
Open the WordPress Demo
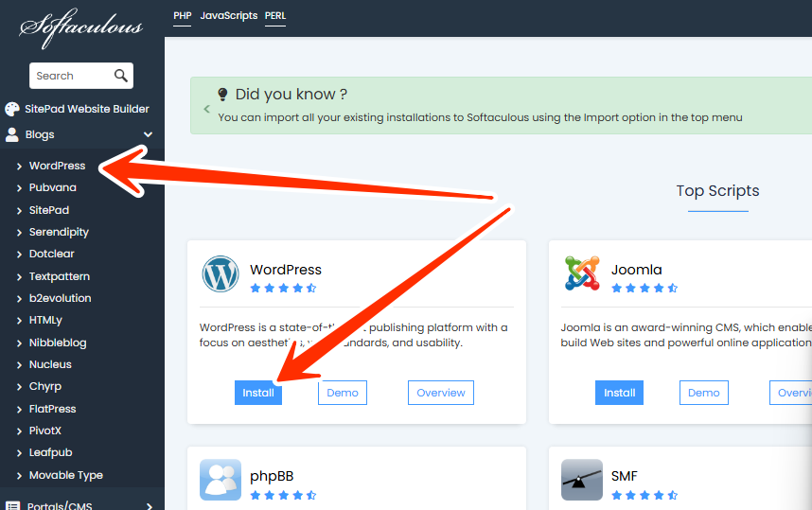(x=343, y=393)
